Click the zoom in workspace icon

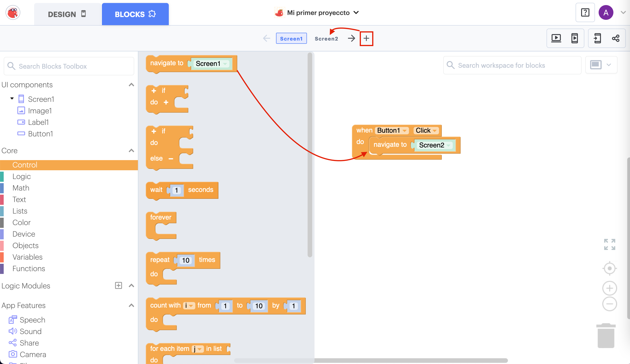point(609,288)
